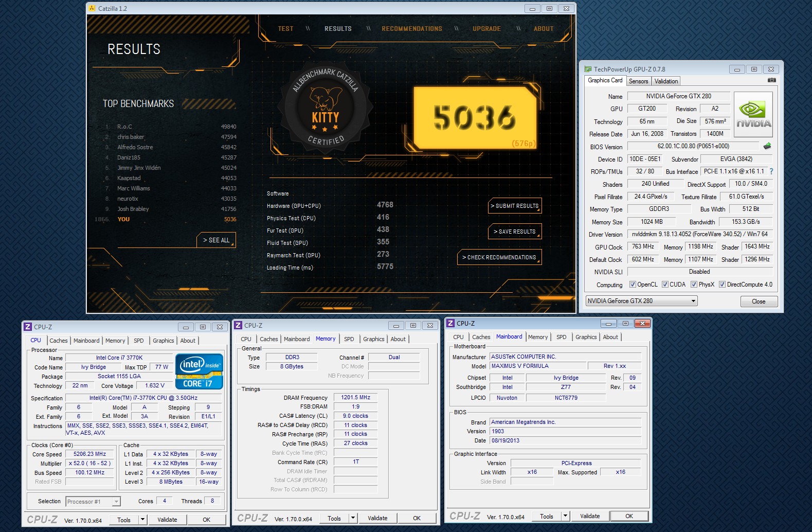Click the chris baker benchmark entry

(170, 137)
